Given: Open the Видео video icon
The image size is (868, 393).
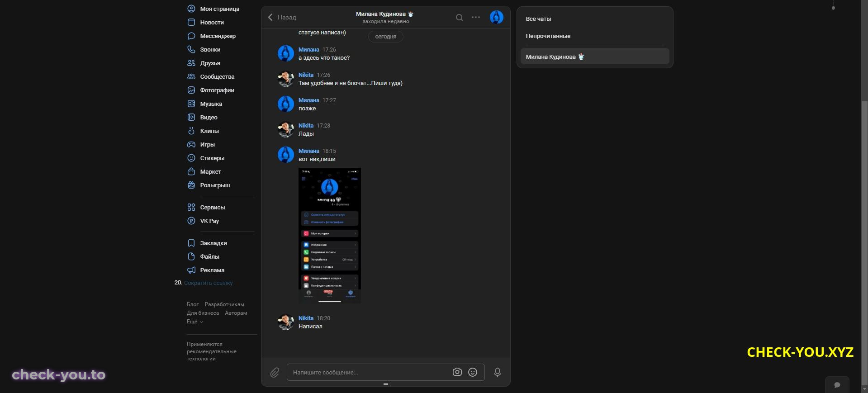Looking at the screenshot, I should click(191, 117).
